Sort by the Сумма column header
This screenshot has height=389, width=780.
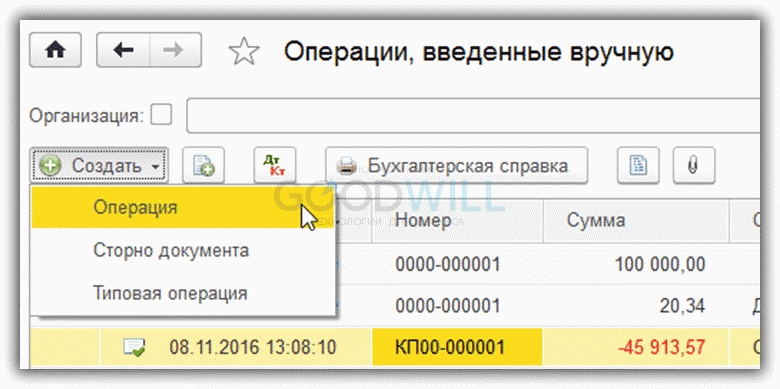point(636,221)
